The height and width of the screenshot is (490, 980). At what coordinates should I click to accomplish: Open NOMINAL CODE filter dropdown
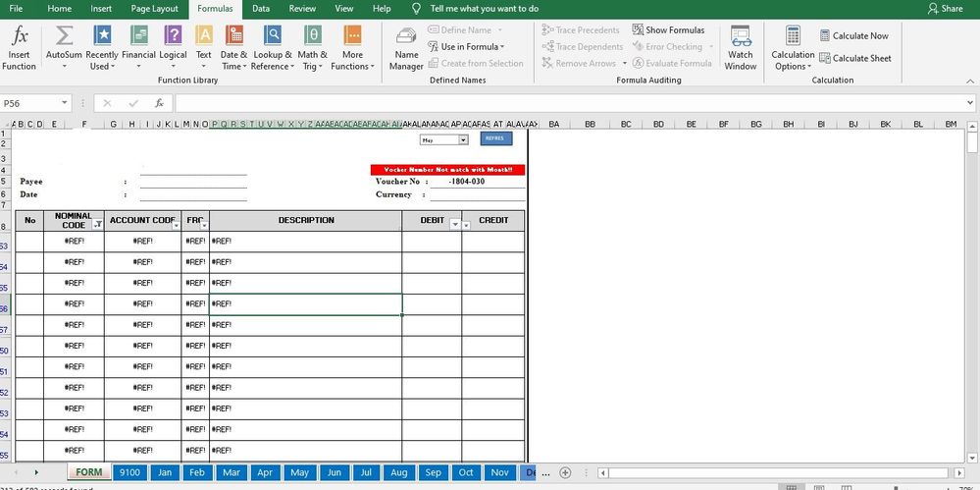click(98, 225)
